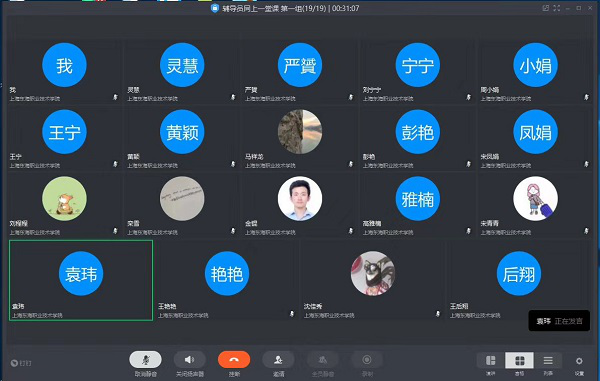Click the 宋凤娟 name label
600x381 pixels.
pyautogui.click(x=490, y=157)
